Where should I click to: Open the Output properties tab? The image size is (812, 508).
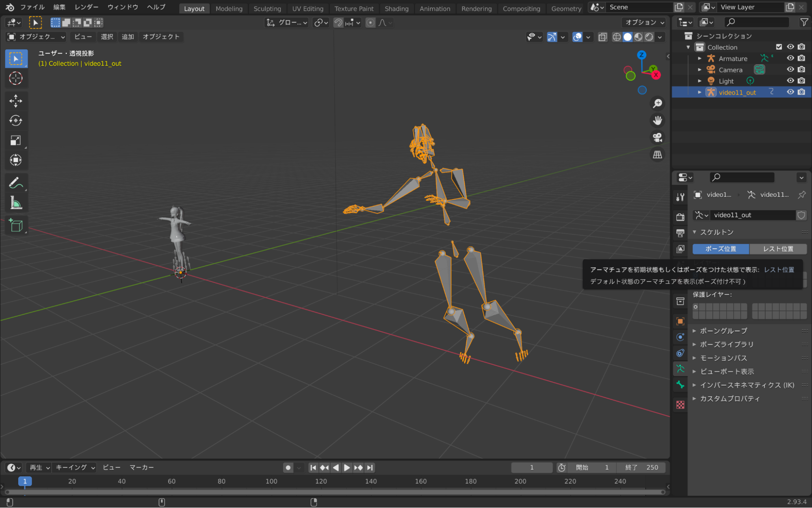pos(680,233)
